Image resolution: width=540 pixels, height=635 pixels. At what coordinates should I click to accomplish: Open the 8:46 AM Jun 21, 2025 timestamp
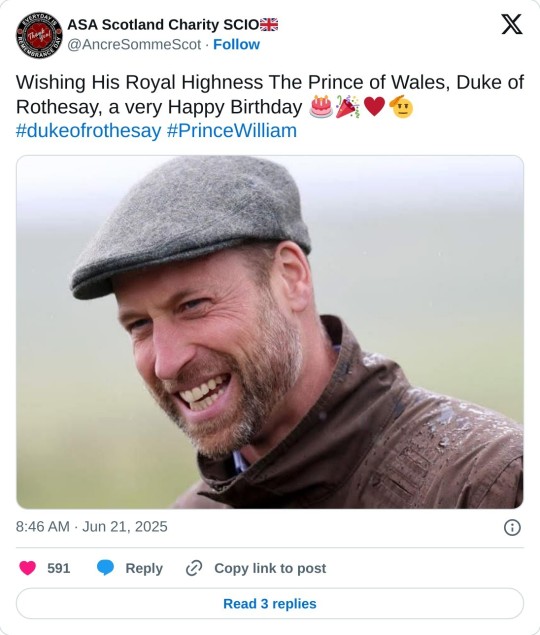coord(92,526)
